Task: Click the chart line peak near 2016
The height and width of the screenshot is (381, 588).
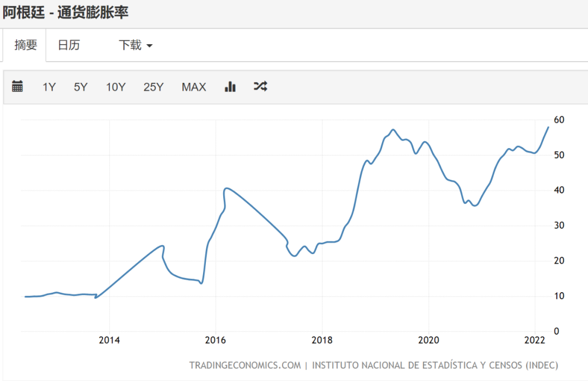Action: 227,189
